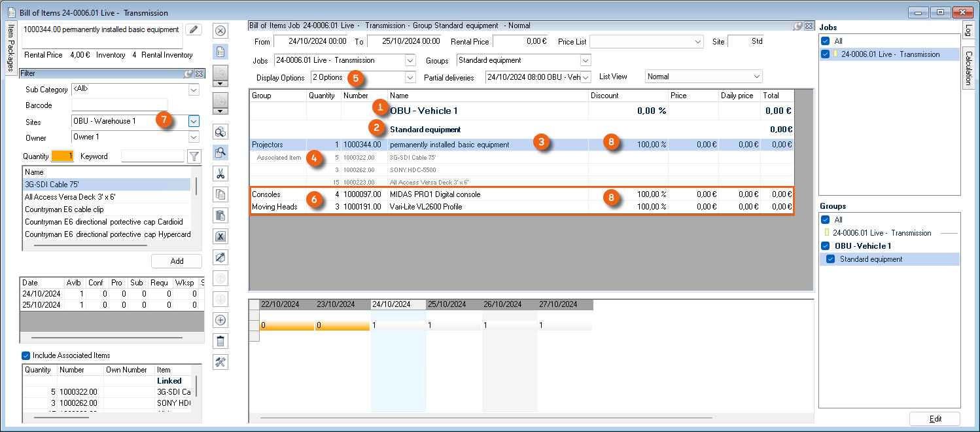Click the tools wrench icon in the toolbar
The image size is (980, 432).
[220, 362]
